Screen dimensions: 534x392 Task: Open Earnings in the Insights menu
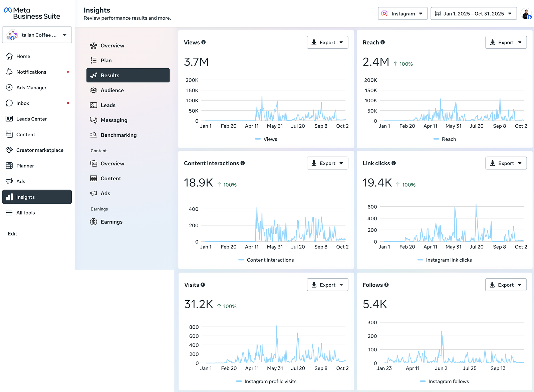[111, 222]
